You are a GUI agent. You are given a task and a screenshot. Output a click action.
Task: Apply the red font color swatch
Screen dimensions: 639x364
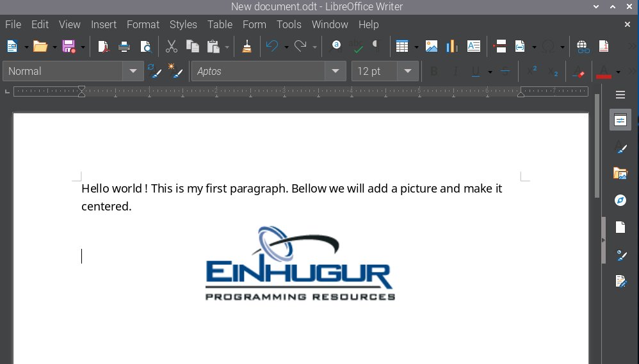click(604, 72)
